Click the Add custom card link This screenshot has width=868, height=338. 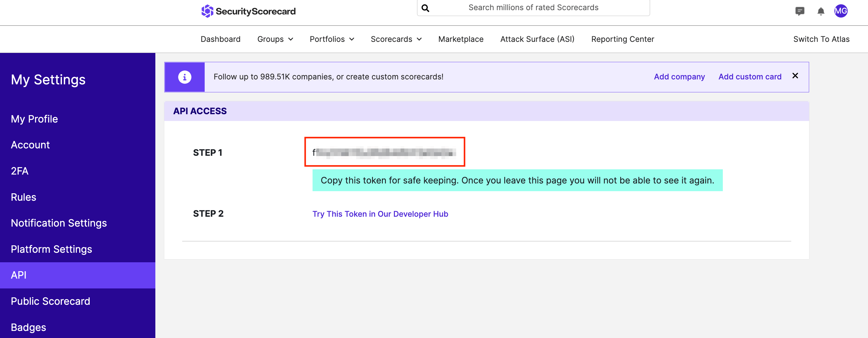coord(750,76)
